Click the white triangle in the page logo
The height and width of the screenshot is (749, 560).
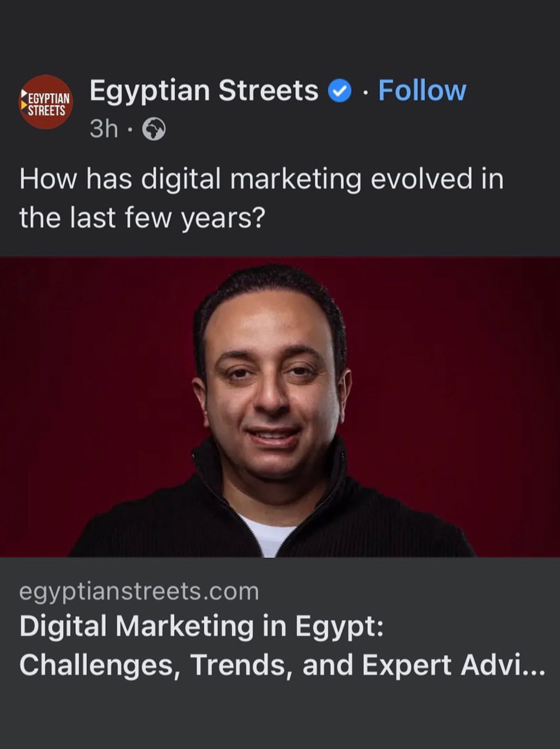click(x=24, y=93)
